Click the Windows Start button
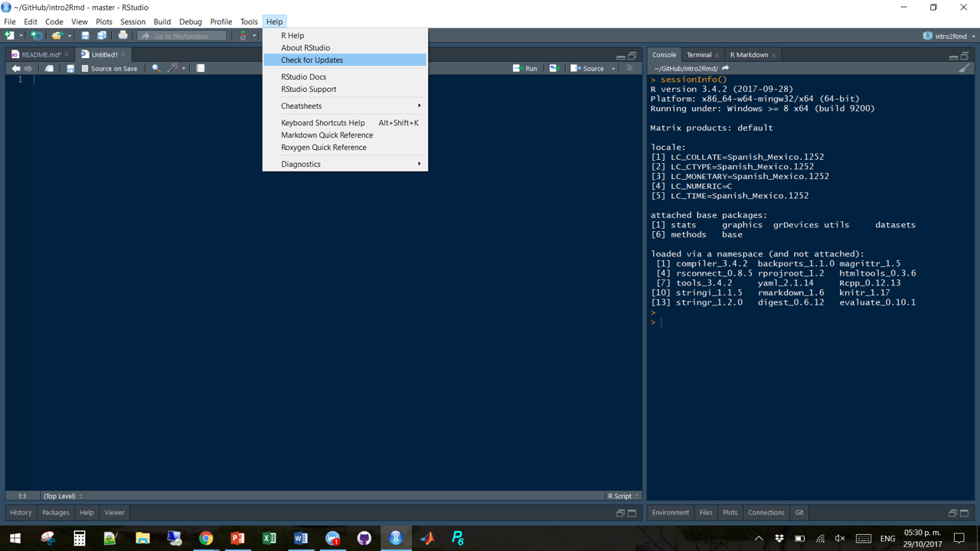Image resolution: width=980 pixels, height=551 pixels. click(15, 538)
